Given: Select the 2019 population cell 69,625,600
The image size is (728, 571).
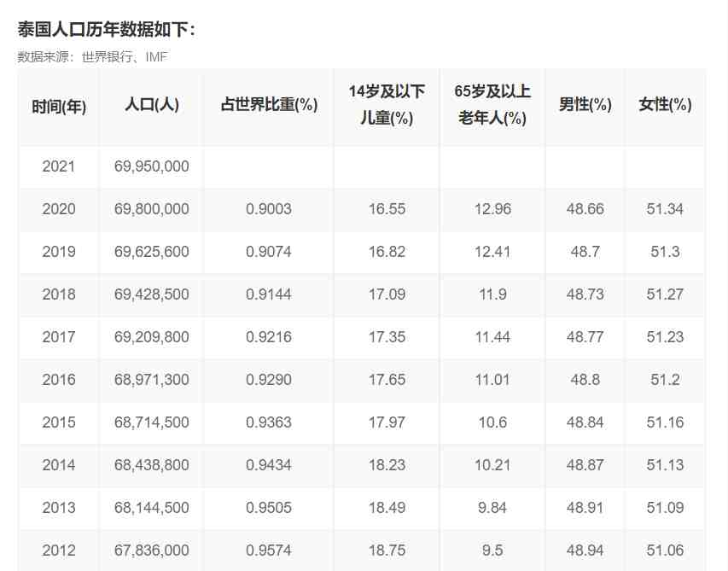Looking at the screenshot, I should 151,252.
